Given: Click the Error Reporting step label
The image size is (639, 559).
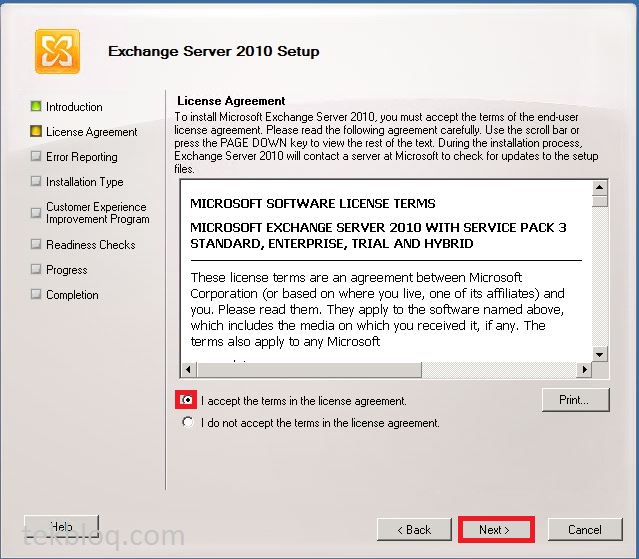Looking at the screenshot, I should 82,157.
